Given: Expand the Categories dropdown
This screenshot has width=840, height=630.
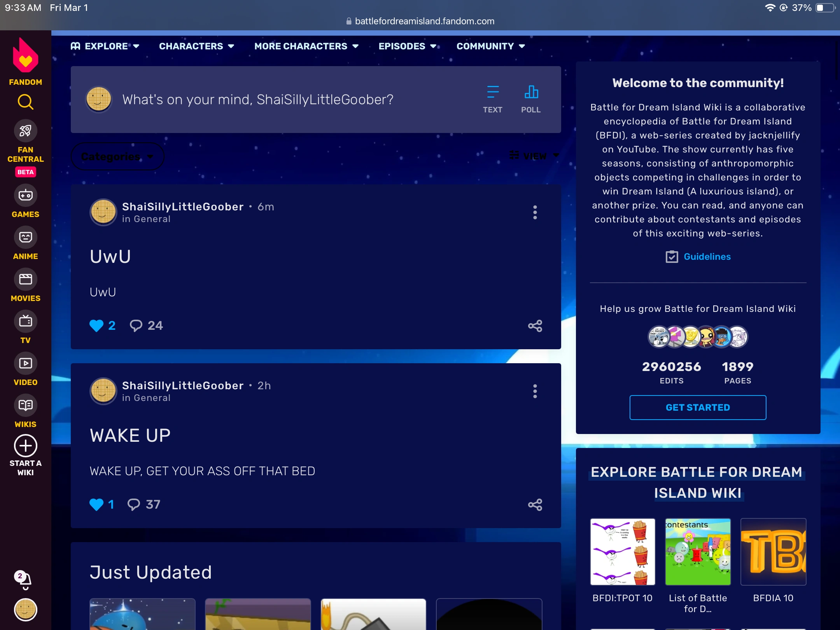Looking at the screenshot, I should pyautogui.click(x=117, y=156).
